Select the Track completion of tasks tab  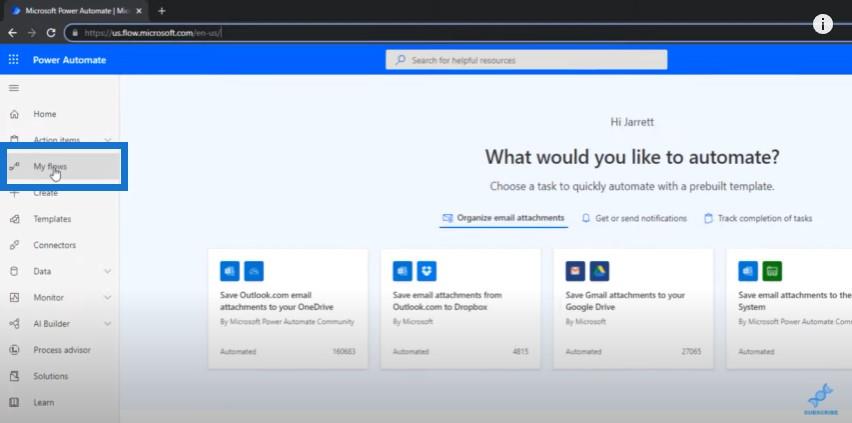pyautogui.click(x=758, y=218)
